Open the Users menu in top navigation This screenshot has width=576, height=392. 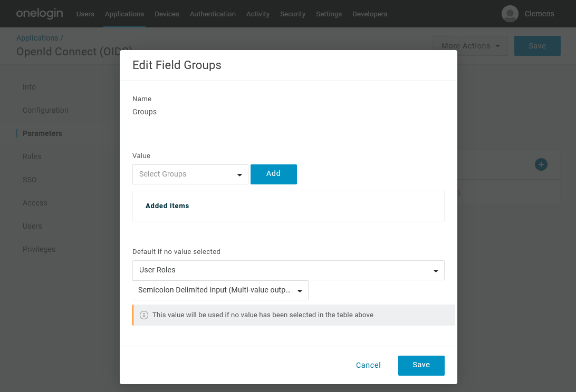(85, 14)
